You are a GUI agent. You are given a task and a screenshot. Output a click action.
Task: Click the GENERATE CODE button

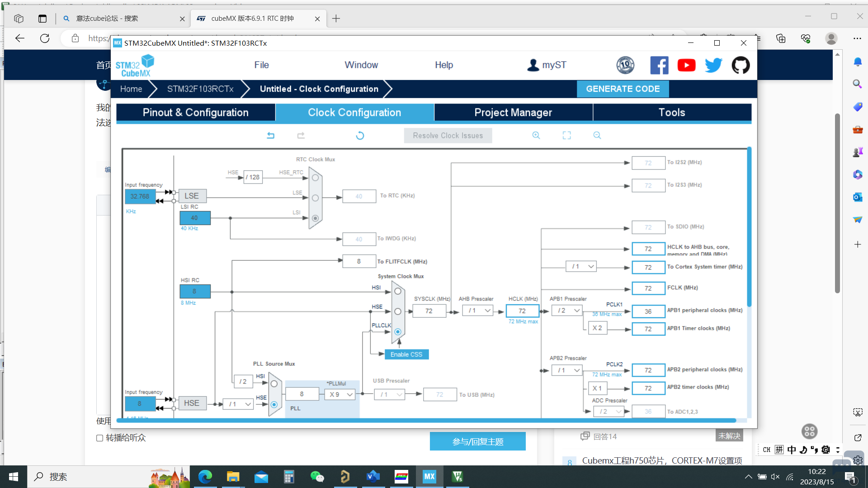[x=623, y=89]
